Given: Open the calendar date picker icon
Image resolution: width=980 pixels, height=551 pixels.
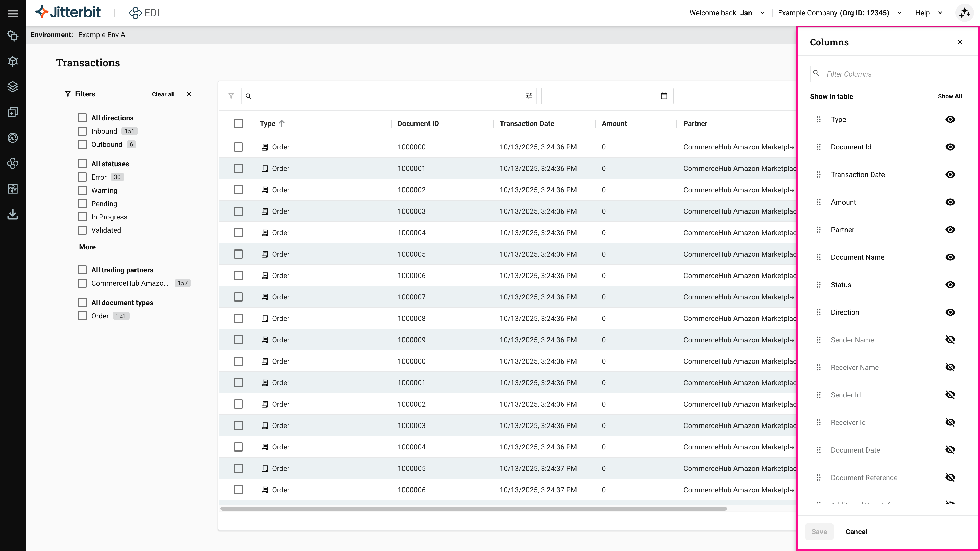Looking at the screenshot, I should 664,96.
